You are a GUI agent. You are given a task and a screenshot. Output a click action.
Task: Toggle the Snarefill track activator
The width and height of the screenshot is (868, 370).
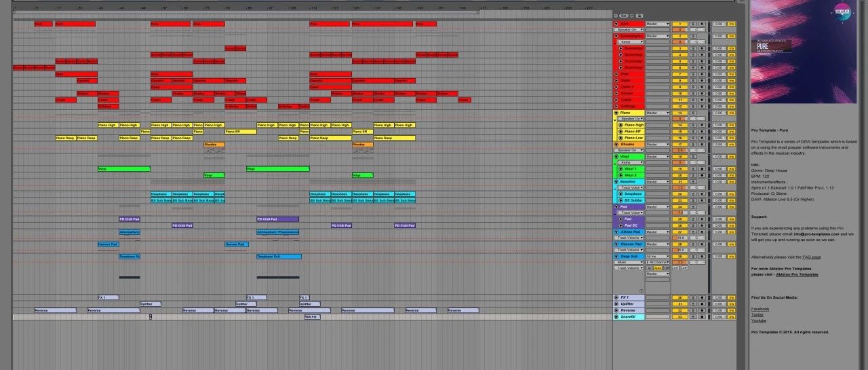coord(679,316)
